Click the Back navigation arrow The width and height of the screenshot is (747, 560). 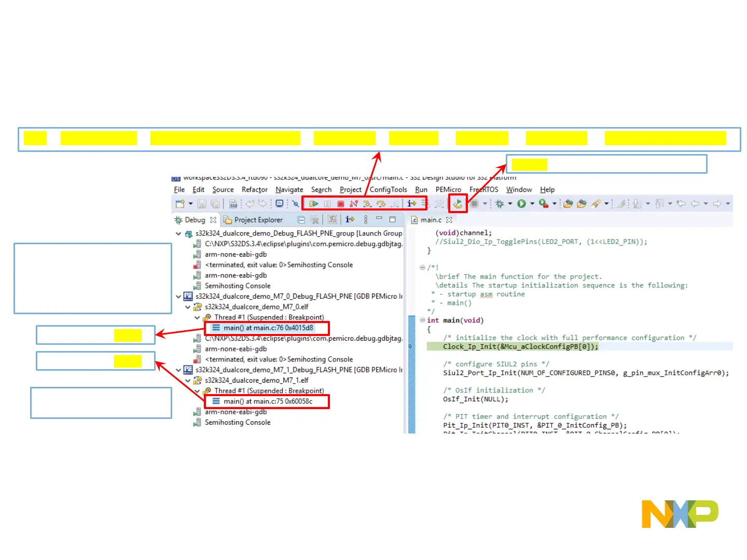pyautogui.click(x=695, y=204)
